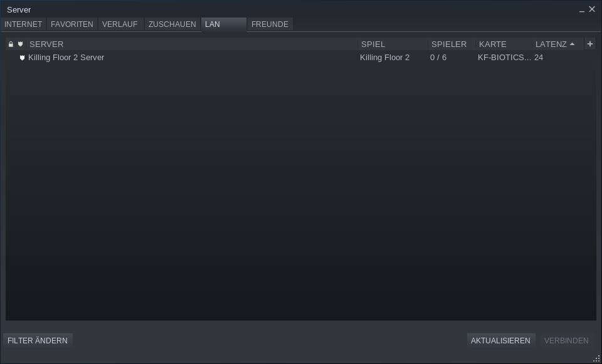Click the Killing Floor 2 game cell
This screenshot has width=602, height=364.
point(384,58)
